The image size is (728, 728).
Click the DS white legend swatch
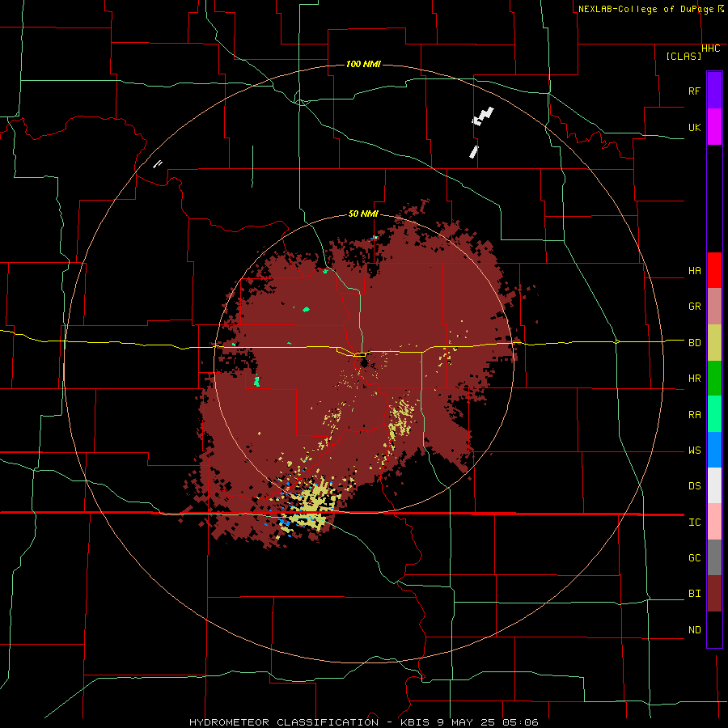click(x=714, y=485)
